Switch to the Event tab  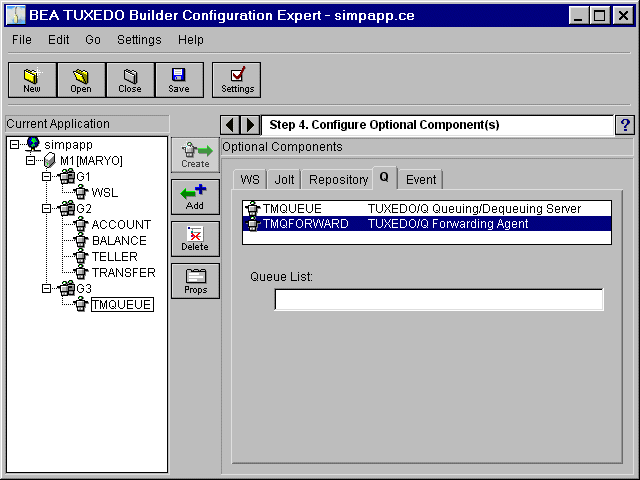click(x=421, y=180)
